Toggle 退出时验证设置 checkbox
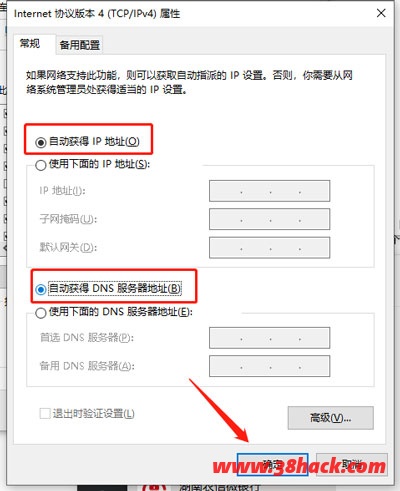400x491 pixels. click(45, 414)
